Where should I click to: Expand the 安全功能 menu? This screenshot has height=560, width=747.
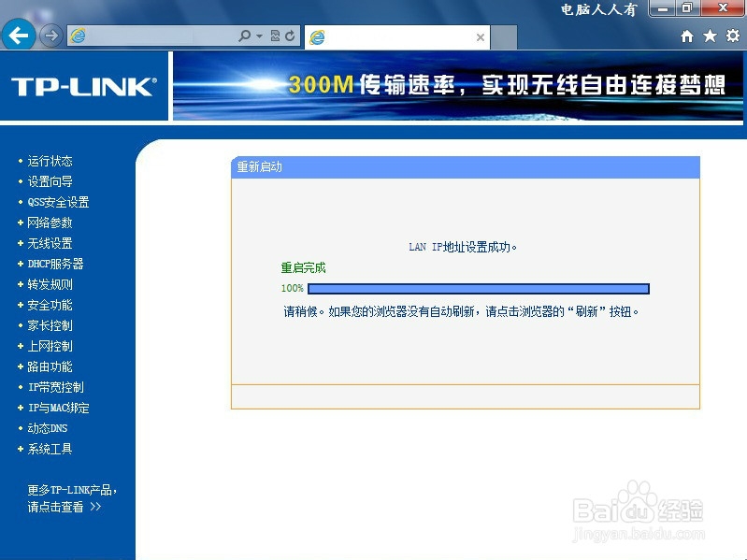point(50,305)
